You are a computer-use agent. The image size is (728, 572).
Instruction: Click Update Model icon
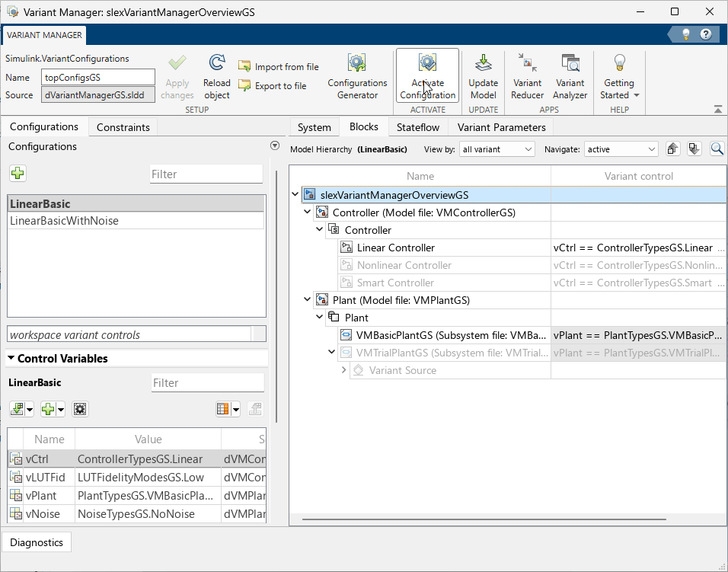[484, 63]
